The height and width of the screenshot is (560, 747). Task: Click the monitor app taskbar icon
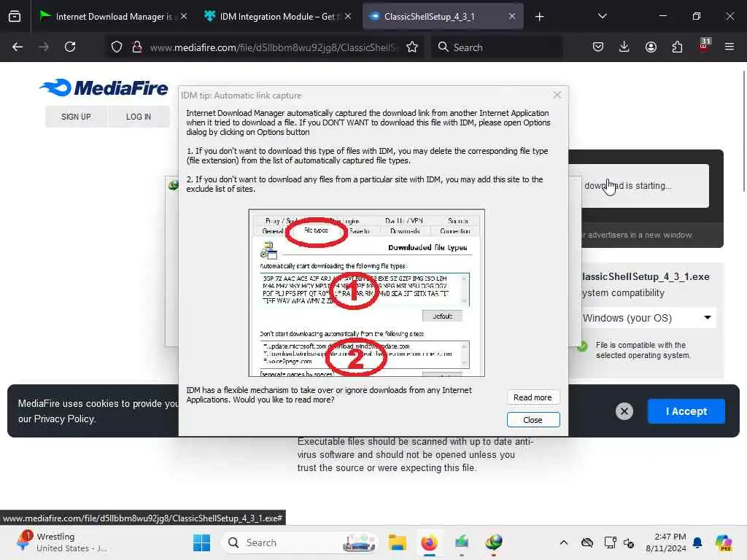(x=462, y=542)
